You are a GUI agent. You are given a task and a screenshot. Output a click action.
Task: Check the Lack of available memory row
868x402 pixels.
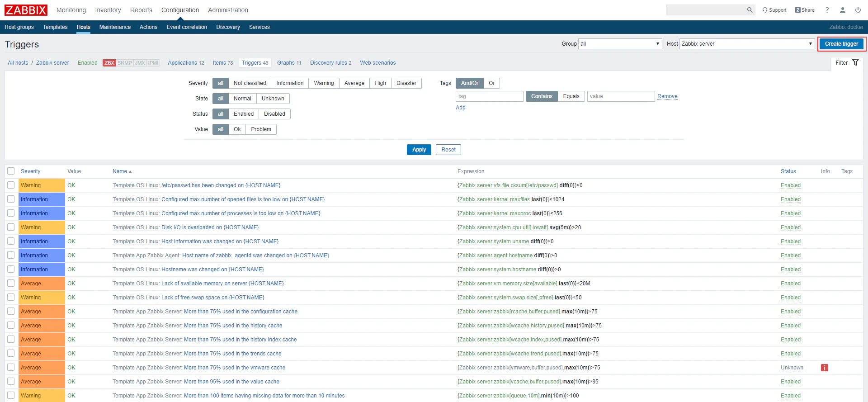[x=11, y=283]
